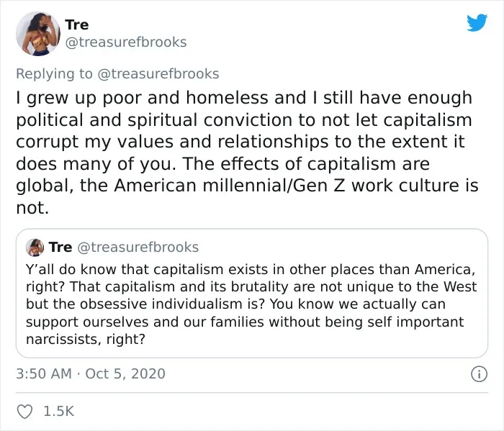Open the 3:50 AM timestamp link
This screenshot has width=504, height=431.
[44, 373]
